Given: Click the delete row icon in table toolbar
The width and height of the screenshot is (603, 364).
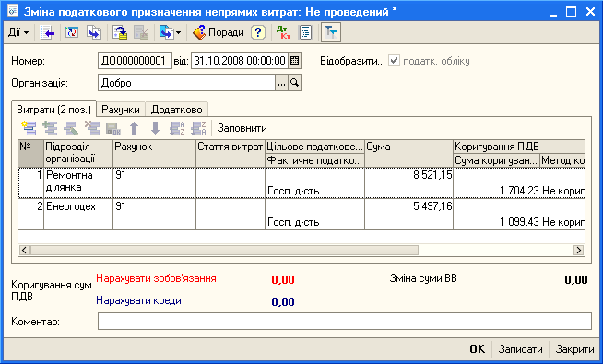Looking at the screenshot, I should [x=92, y=128].
